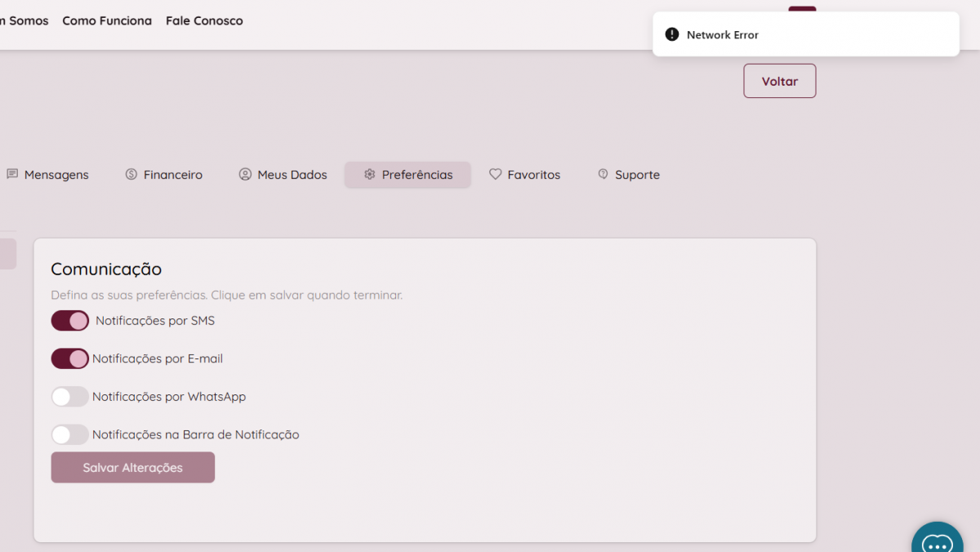The width and height of the screenshot is (980, 552).
Task: Enable Notificações por WhatsApp toggle
Action: (x=70, y=397)
